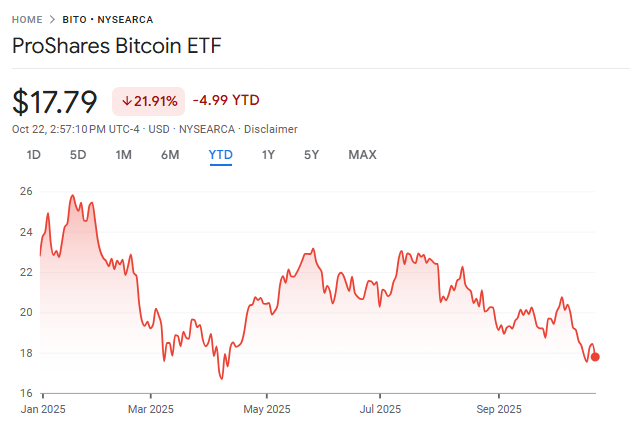The image size is (630, 431).
Task: View the 5Y chart range
Action: pyautogui.click(x=312, y=155)
